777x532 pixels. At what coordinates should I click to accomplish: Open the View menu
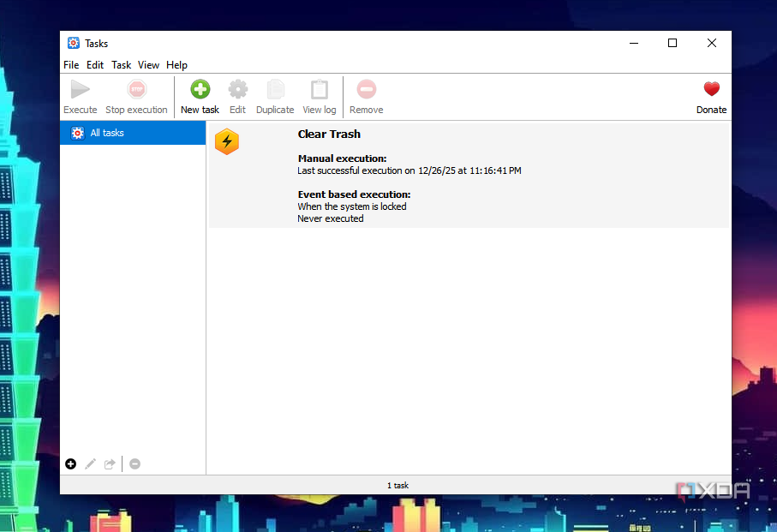(x=149, y=65)
